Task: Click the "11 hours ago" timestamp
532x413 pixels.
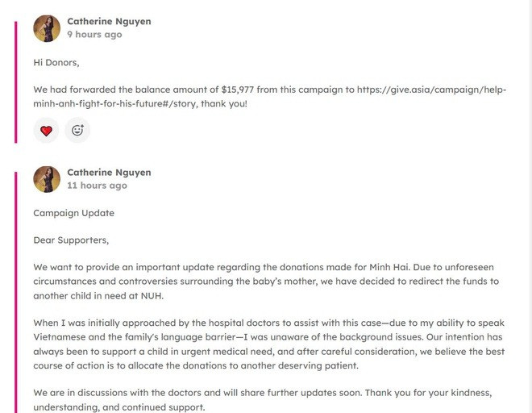Action: (97, 186)
